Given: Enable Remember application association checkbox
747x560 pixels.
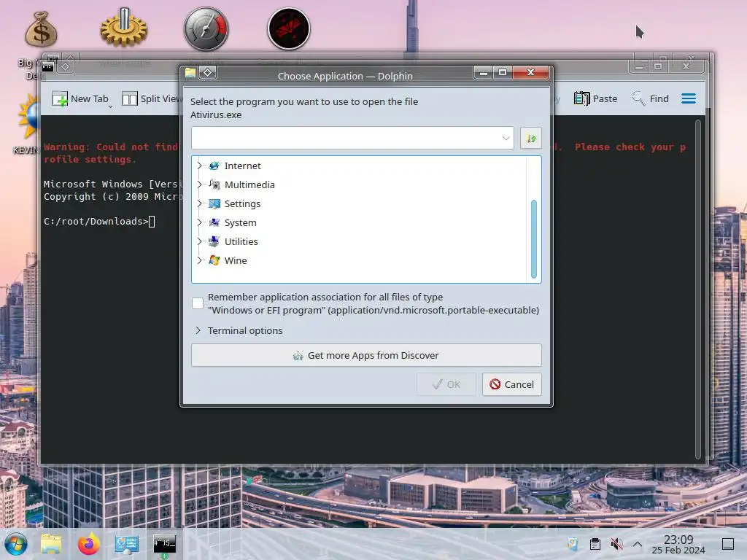Looking at the screenshot, I should (198, 303).
